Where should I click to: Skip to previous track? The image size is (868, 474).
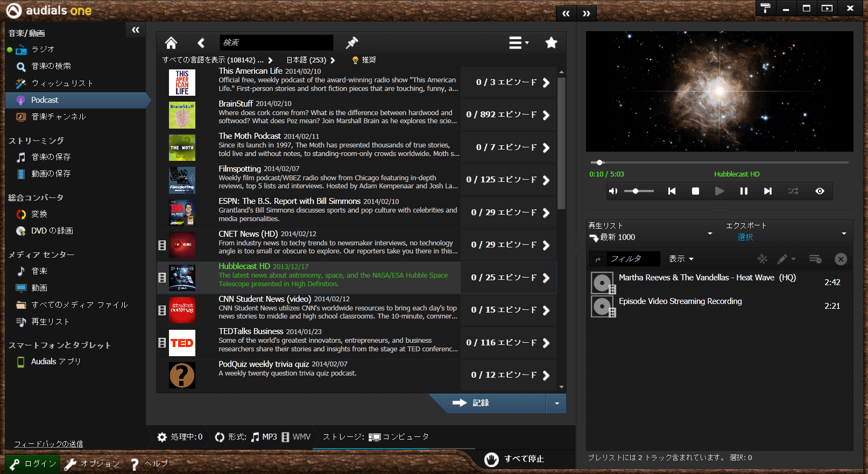click(672, 191)
